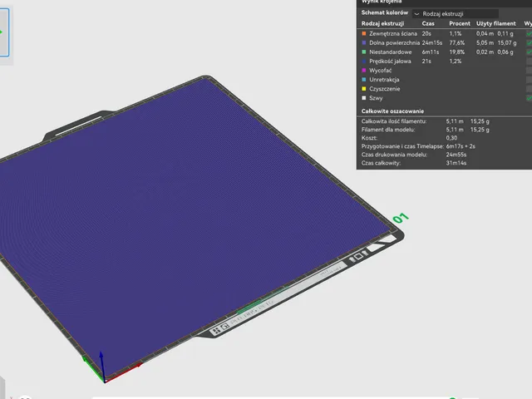Click the Rodzaj ekstruzji column header
This screenshot has width=532, height=399.
pyautogui.click(x=382, y=23)
